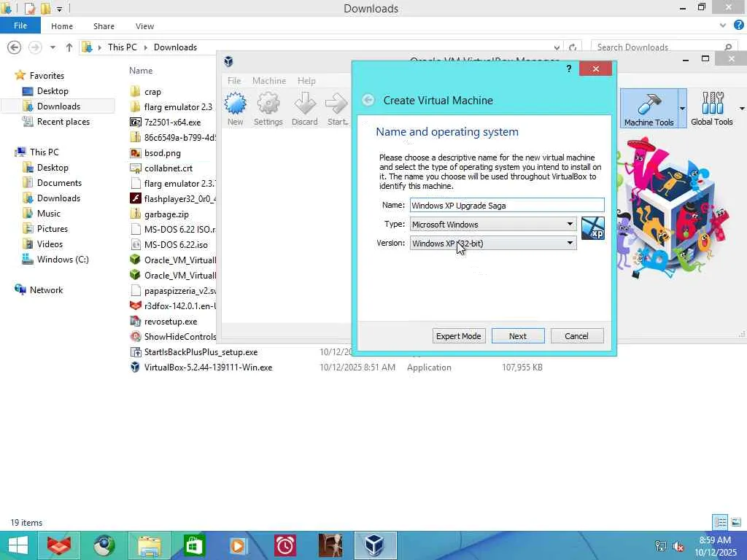Image resolution: width=747 pixels, height=560 pixels.
Task: Switch to large icons view in status bar
Action: [736, 522]
